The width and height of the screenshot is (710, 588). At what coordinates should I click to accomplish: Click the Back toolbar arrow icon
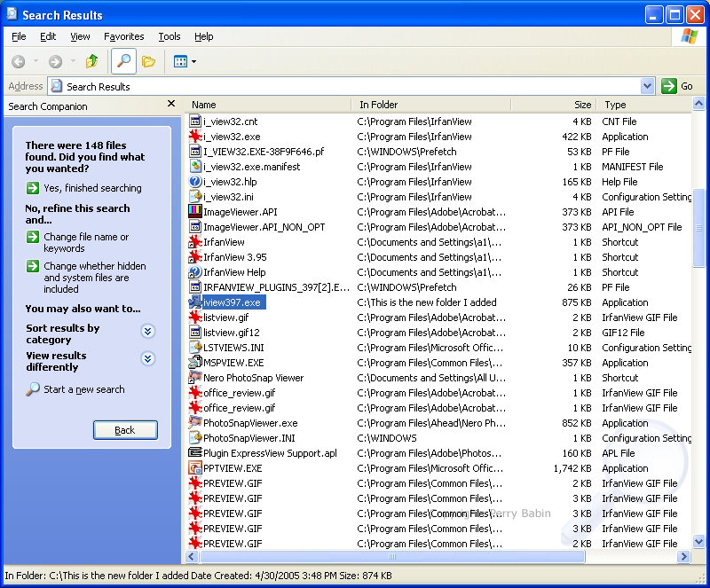(18, 61)
